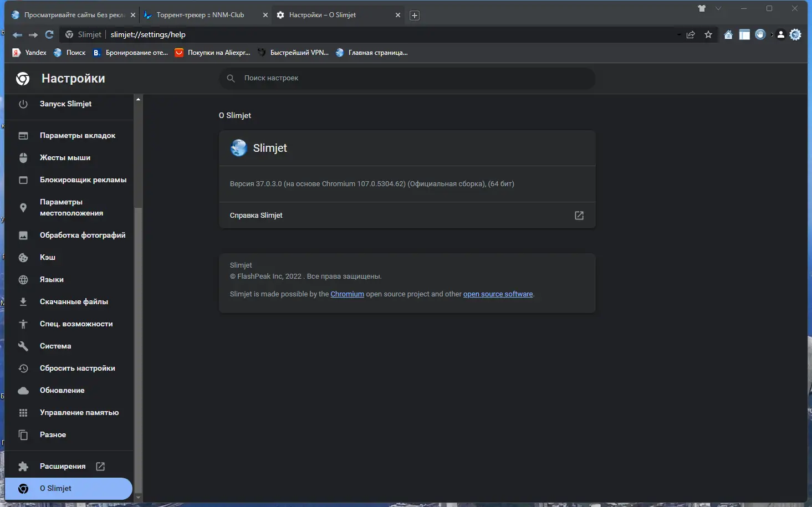This screenshot has width=812, height=507.
Task: Open Управление памятью settings section
Action: pyautogui.click(x=69, y=413)
